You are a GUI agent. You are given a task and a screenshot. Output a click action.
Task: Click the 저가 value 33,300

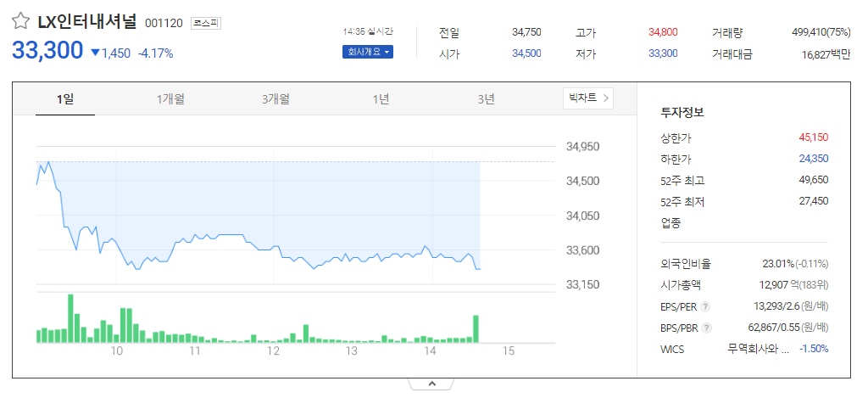(663, 53)
